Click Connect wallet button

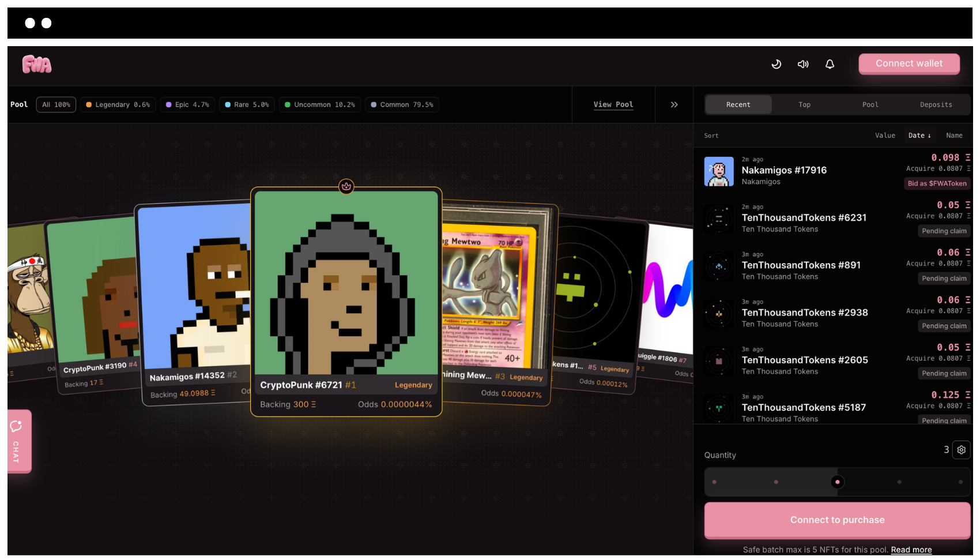[909, 63]
